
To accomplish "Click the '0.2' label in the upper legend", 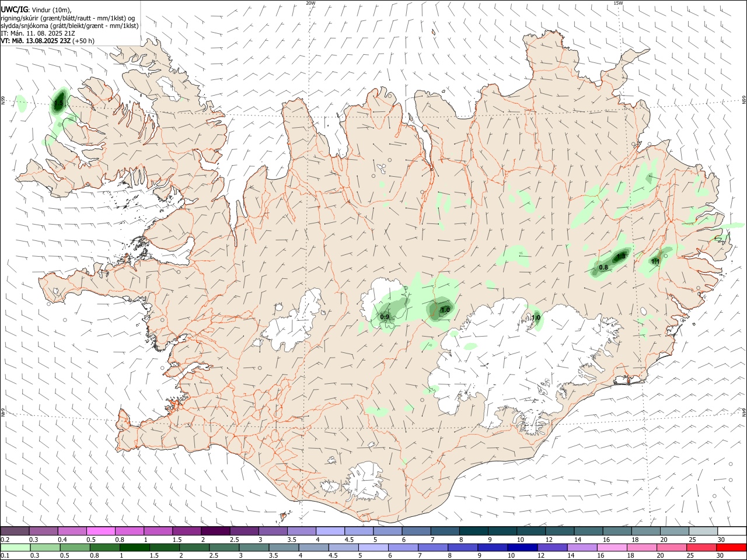I will 5,540.
